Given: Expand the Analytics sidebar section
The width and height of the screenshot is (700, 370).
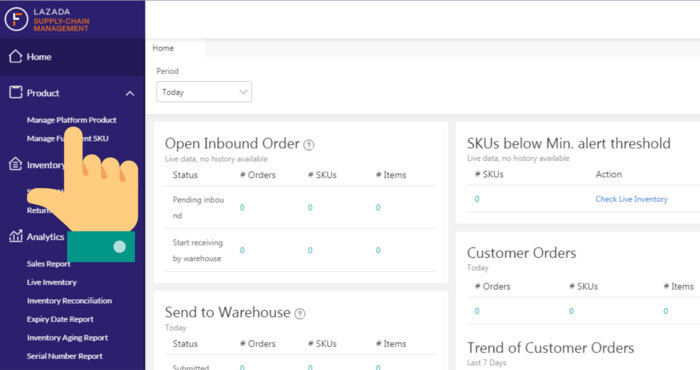Looking at the screenshot, I should [45, 237].
